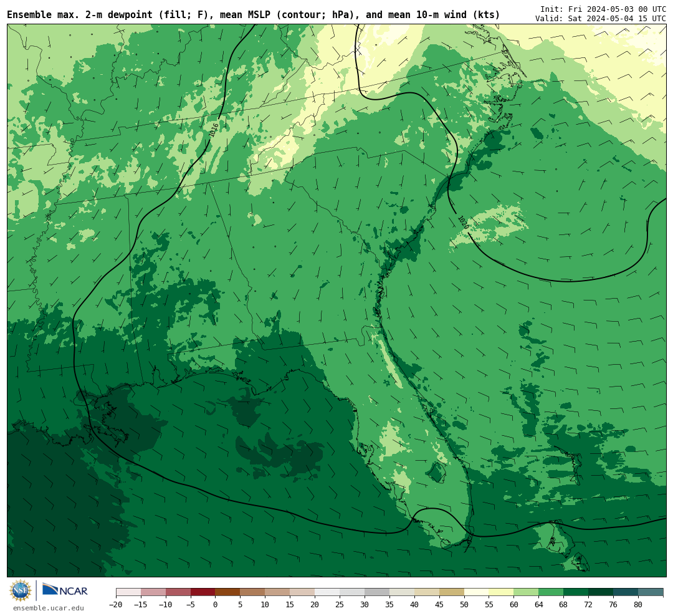Click the NSF logo
The height and width of the screenshot is (616, 673).
[20, 590]
